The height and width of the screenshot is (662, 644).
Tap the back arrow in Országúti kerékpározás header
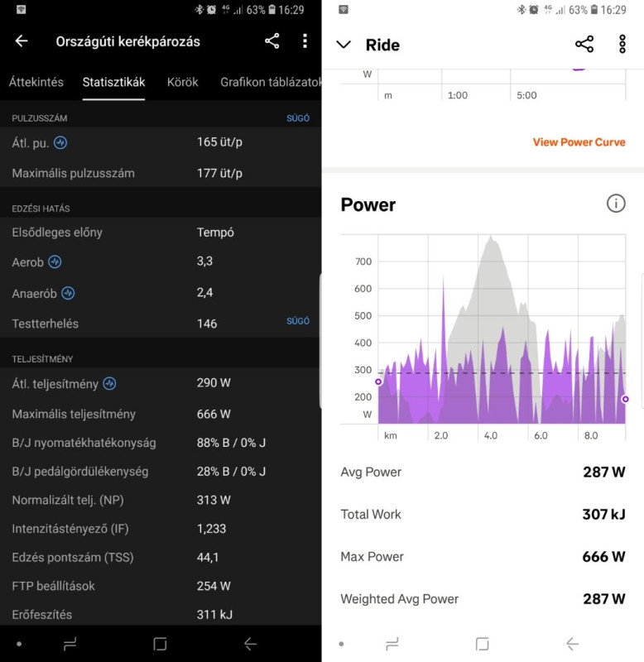point(22,41)
